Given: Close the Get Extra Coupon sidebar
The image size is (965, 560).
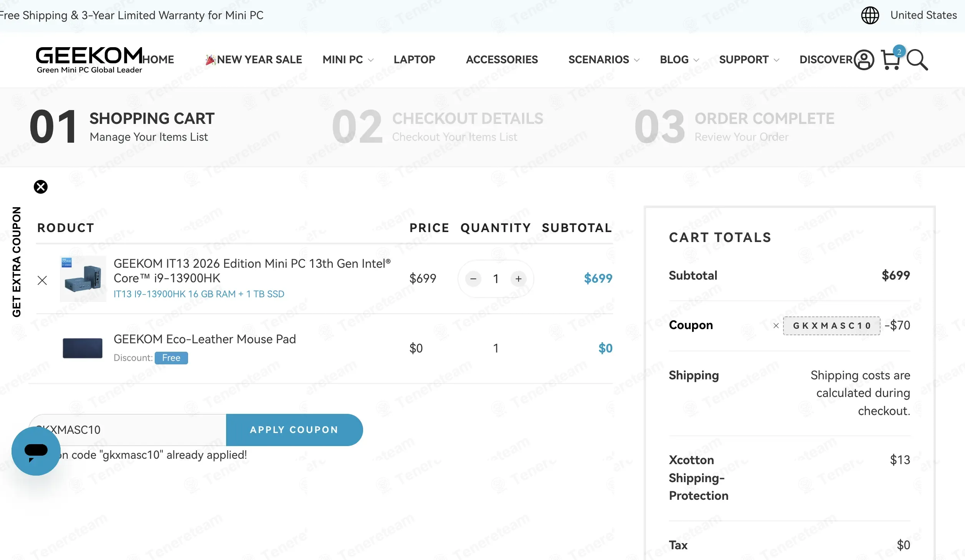Looking at the screenshot, I should (41, 187).
